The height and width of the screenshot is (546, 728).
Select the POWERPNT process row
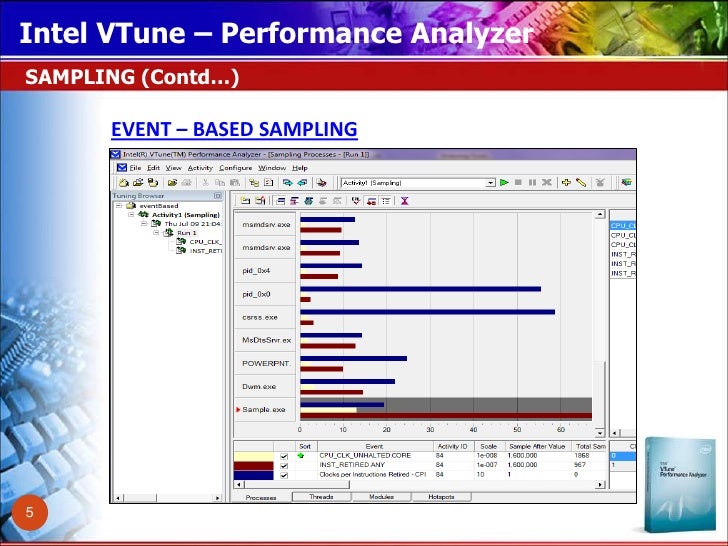coord(413,364)
